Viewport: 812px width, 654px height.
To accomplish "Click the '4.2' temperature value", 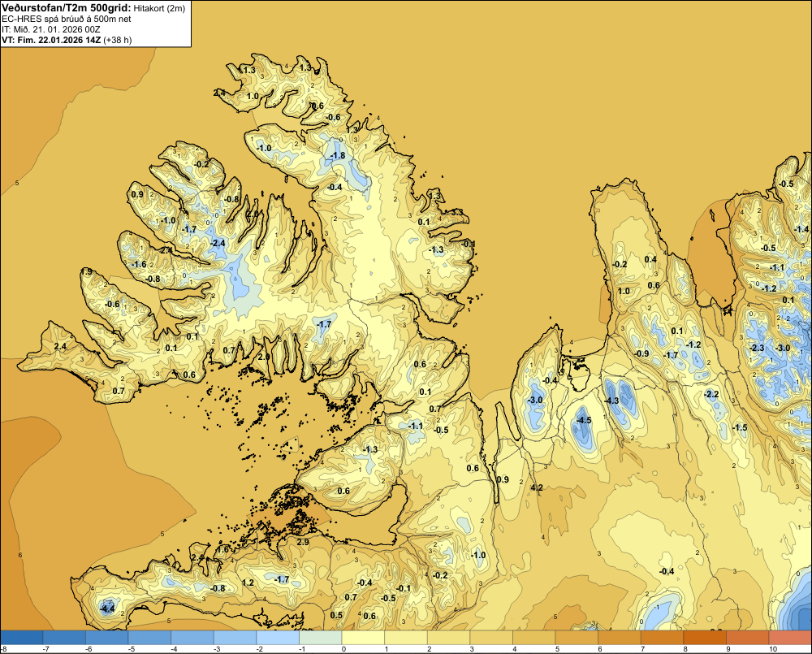I will pos(538,487).
